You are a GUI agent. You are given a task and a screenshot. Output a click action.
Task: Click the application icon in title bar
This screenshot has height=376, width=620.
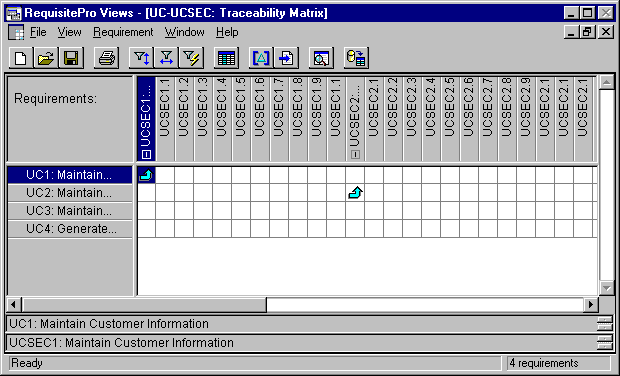click(14, 13)
